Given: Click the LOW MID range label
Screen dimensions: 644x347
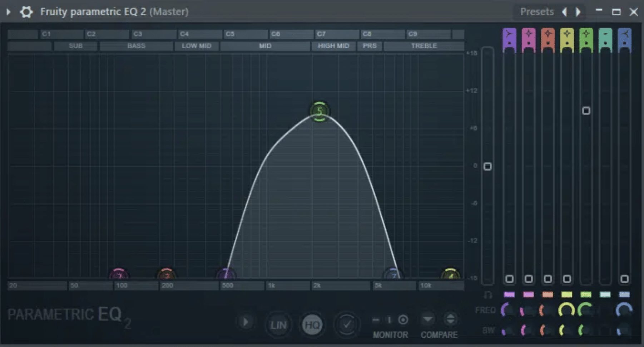Looking at the screenshot, I should (x=197, y=46).
